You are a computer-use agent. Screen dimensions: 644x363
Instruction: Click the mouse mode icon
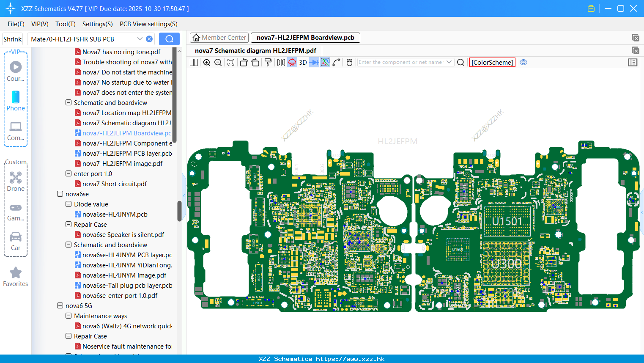click(x=349, y=62)
